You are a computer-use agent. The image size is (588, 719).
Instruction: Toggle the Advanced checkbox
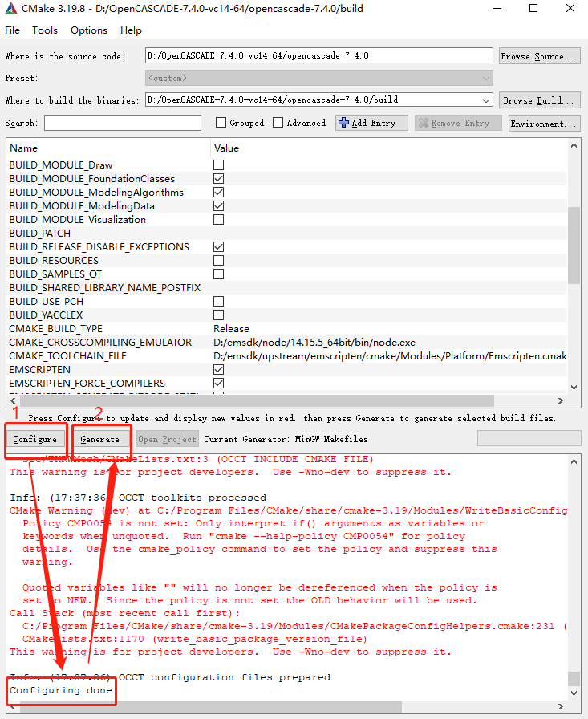coord(278,123)
